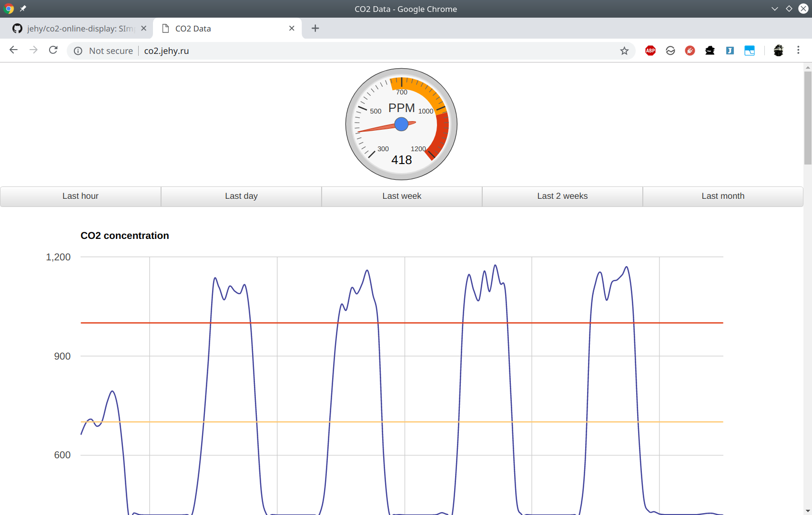Open the gray circular wave extension icon
This screenshot has width=812, height=515.
pos(670,51)
